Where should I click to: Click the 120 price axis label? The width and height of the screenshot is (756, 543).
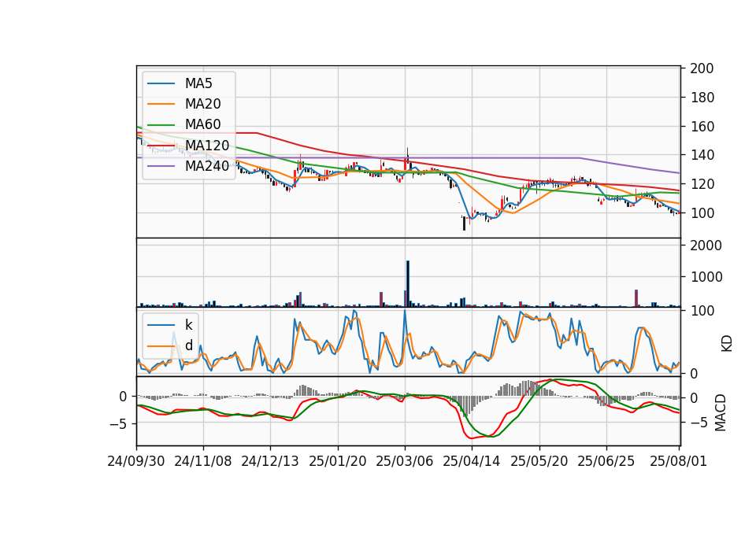click(x=702, y=184)
